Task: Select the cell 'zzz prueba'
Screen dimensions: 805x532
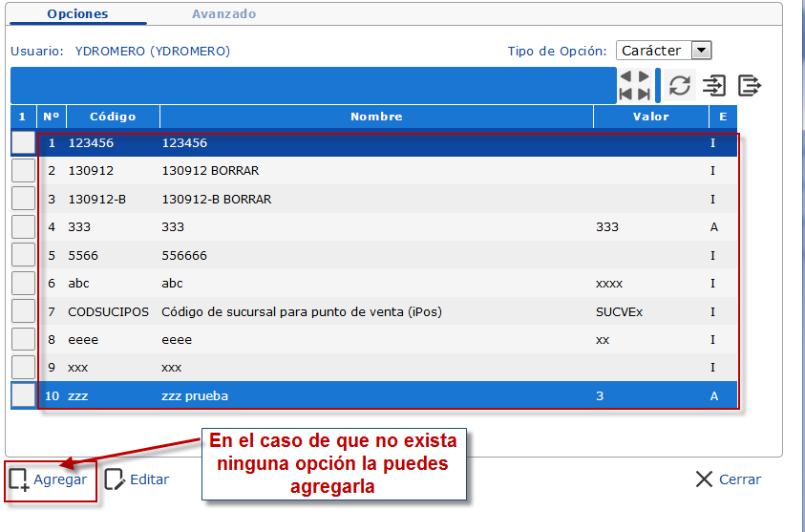Action: 195,396
